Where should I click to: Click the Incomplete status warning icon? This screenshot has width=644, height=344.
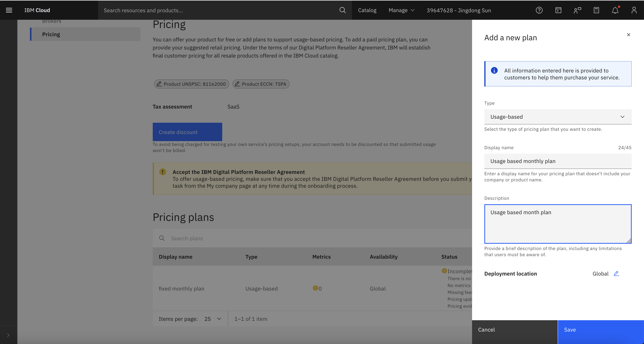tap(444, 271)
